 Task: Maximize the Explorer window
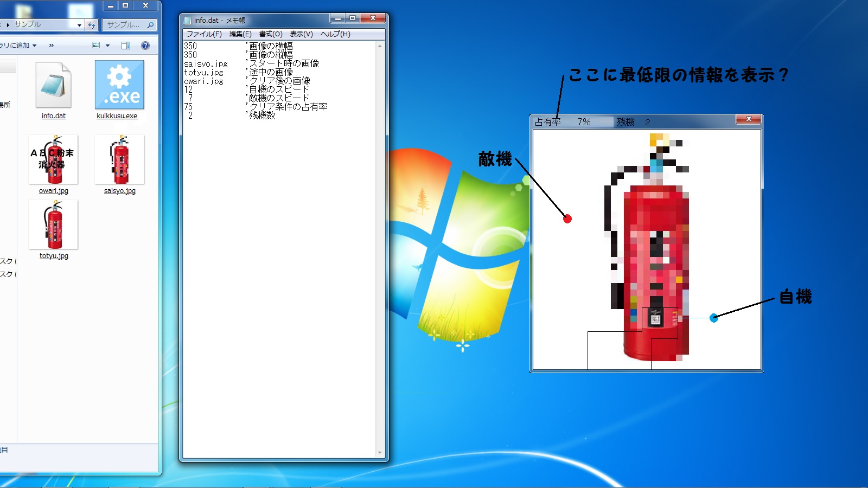tap(125, 5)
